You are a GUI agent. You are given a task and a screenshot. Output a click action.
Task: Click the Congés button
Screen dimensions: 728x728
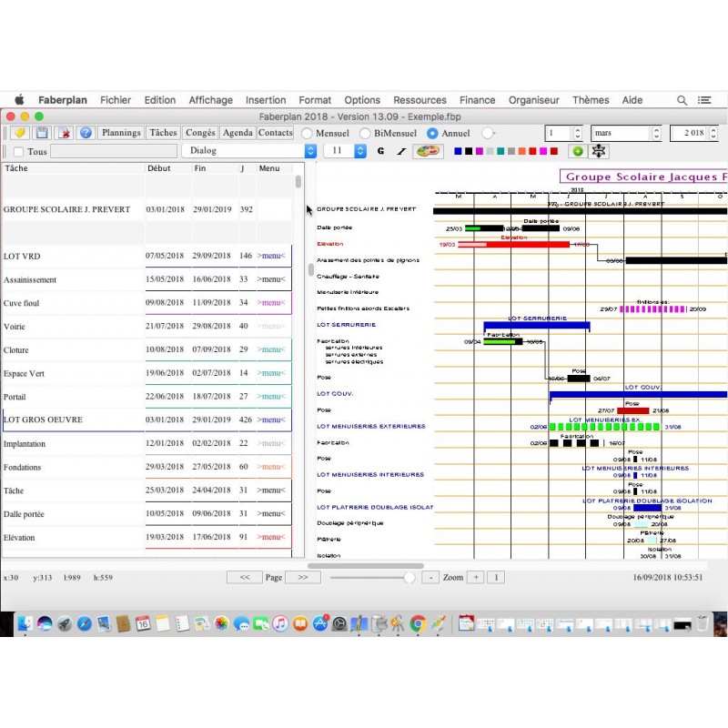[x=200, y=133]
